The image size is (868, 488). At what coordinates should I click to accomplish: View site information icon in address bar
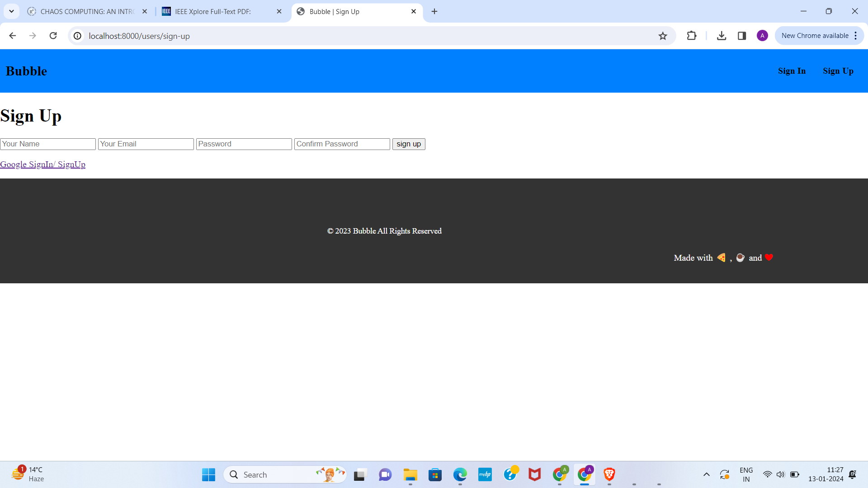[78, 36]
